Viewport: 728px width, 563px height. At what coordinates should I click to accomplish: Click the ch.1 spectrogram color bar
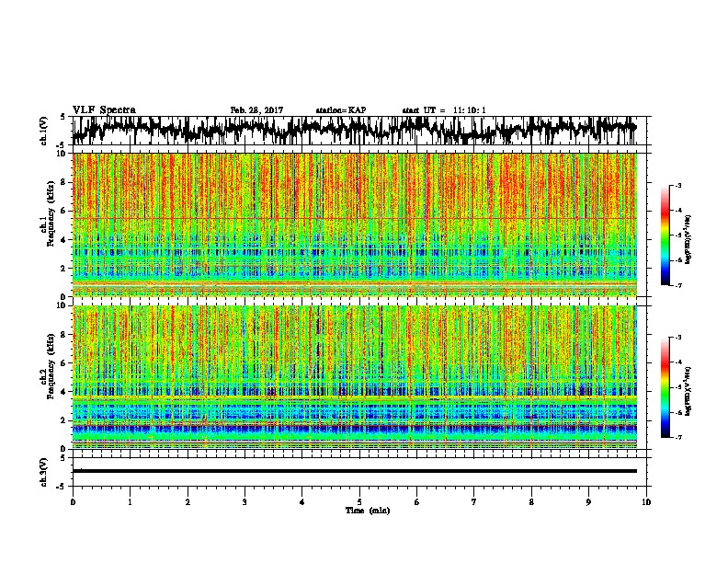pos(665,236)
